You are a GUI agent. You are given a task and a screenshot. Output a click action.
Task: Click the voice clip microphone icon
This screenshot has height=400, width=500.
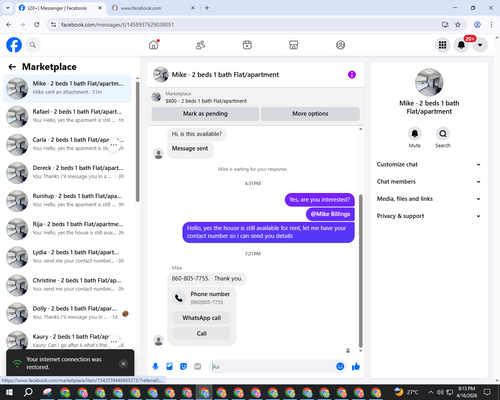click(155, 367)
